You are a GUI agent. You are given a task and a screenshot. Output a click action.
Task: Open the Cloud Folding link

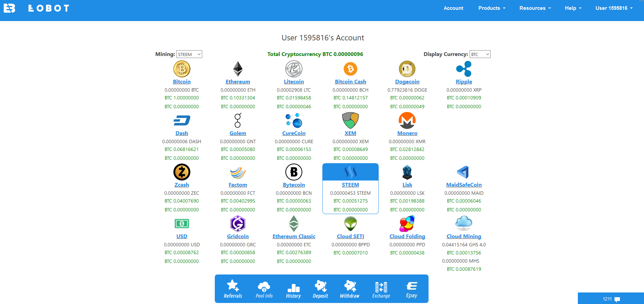[407, 236]
